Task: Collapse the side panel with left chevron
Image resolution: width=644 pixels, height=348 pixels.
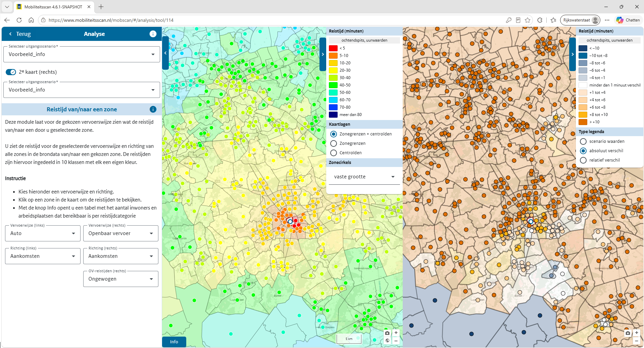Action: click(165, 53)
